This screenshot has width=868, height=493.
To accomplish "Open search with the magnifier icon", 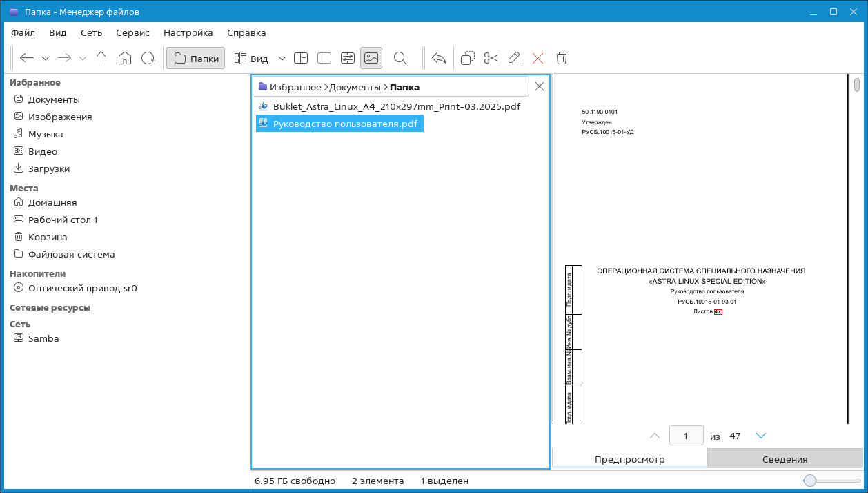I will tap(400, 58).
